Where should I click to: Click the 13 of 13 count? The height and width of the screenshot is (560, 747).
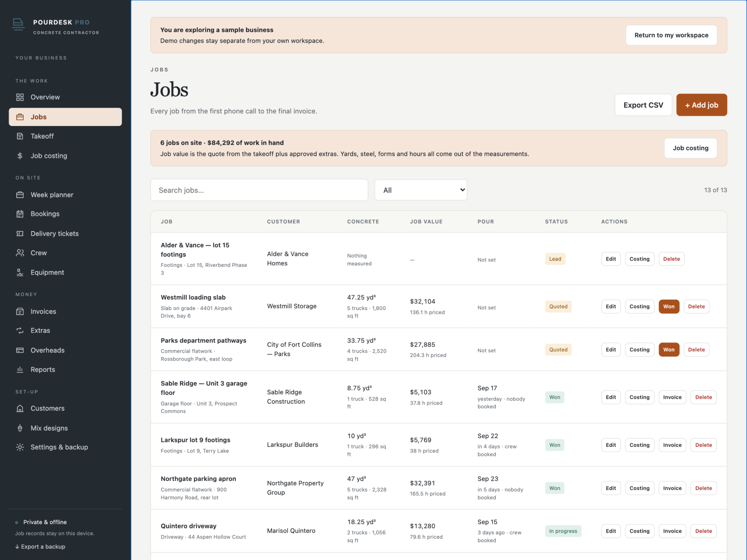715,190
